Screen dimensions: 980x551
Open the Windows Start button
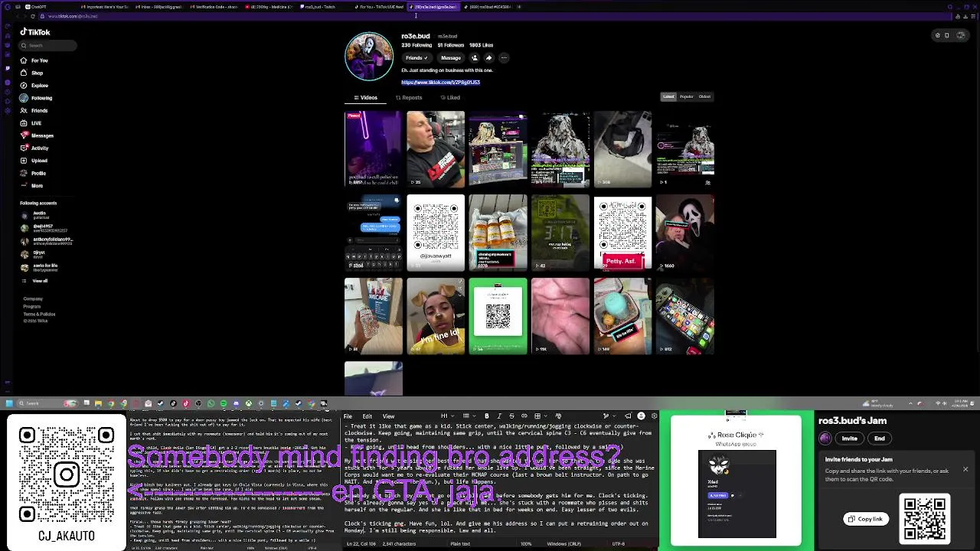coord(9,403)
